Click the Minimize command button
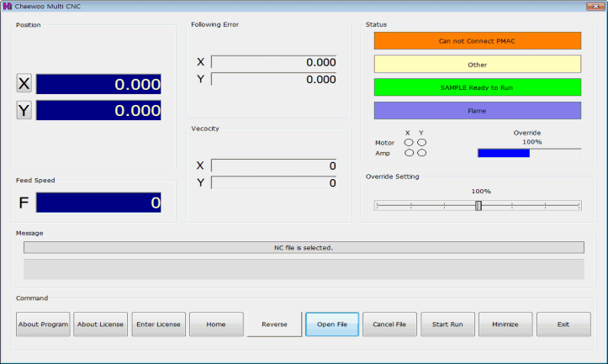 [x=505, y=324]
